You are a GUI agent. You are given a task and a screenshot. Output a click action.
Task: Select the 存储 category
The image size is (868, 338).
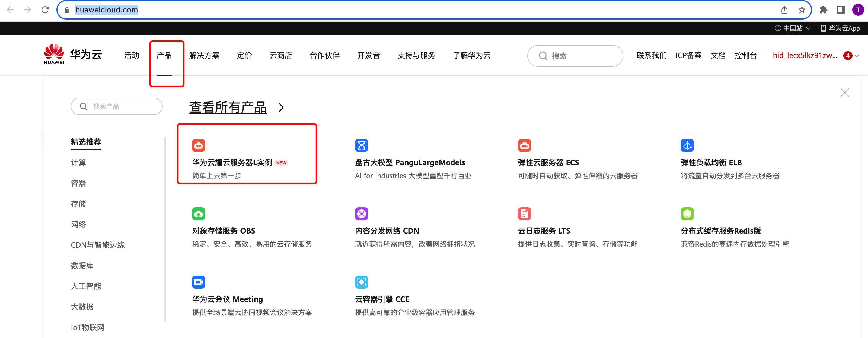(78, 203)
